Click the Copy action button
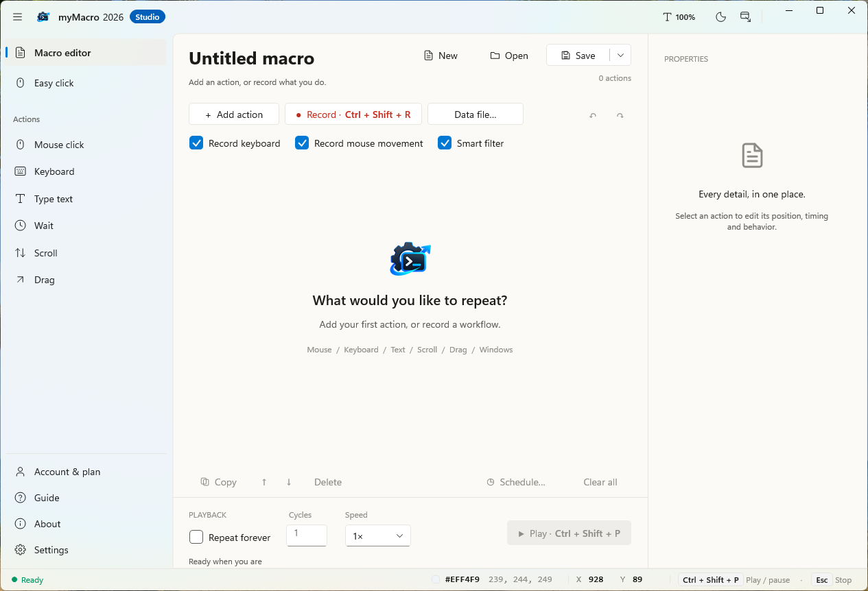 219,482
